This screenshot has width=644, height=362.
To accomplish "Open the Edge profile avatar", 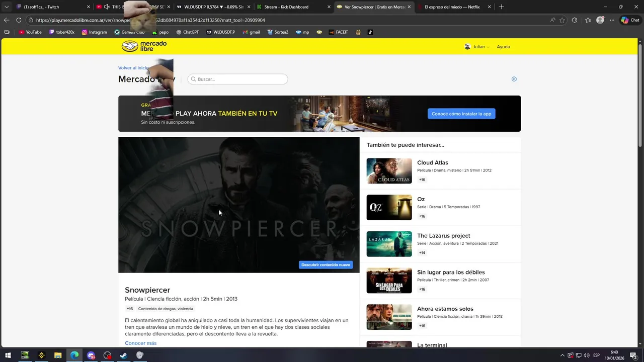I will [600, 20].
